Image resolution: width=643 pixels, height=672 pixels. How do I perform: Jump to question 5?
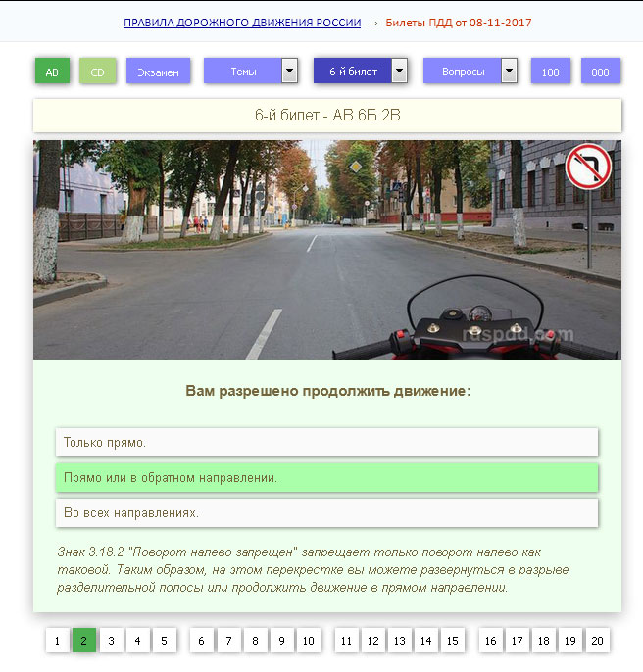coord(164,641)
